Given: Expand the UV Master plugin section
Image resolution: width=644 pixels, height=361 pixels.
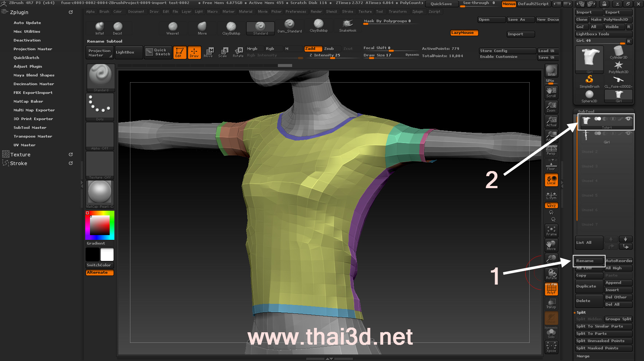Looking at the screenshot, I should 24,145.
